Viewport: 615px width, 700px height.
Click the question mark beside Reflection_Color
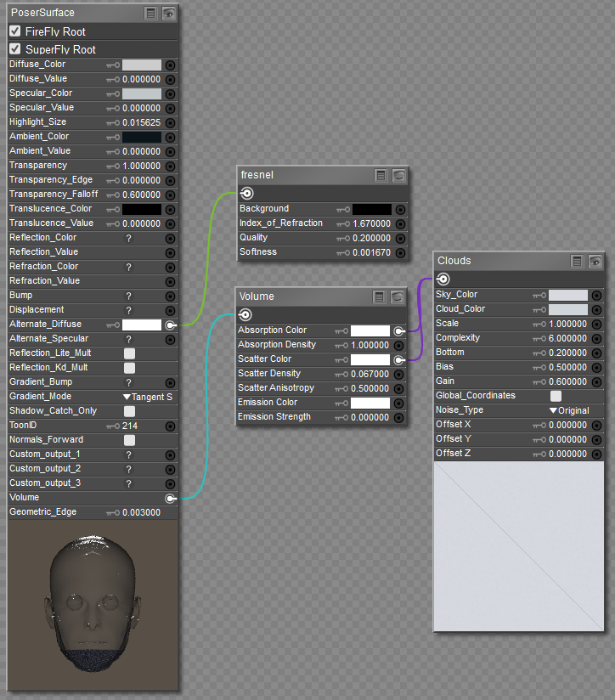(x=129, y=238)
